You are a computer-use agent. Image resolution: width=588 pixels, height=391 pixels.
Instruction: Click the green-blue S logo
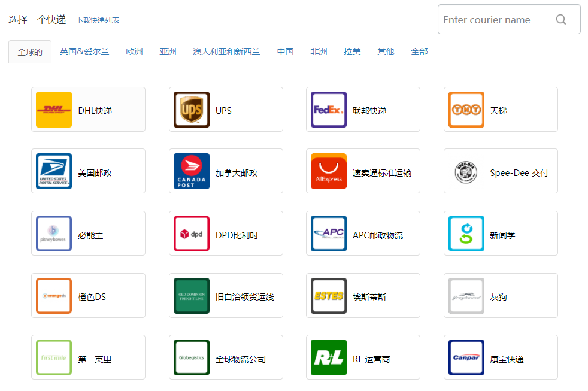466,234
